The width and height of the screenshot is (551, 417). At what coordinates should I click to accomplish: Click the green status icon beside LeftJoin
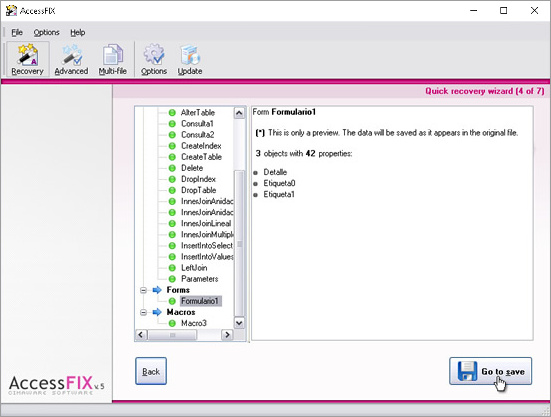(172, 268)
